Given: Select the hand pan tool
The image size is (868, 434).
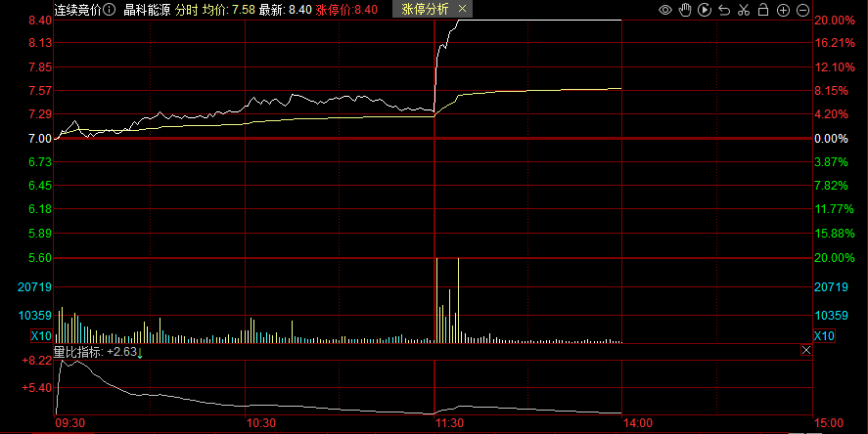Looking at the screenshot, I should click(x=685, y=10).
